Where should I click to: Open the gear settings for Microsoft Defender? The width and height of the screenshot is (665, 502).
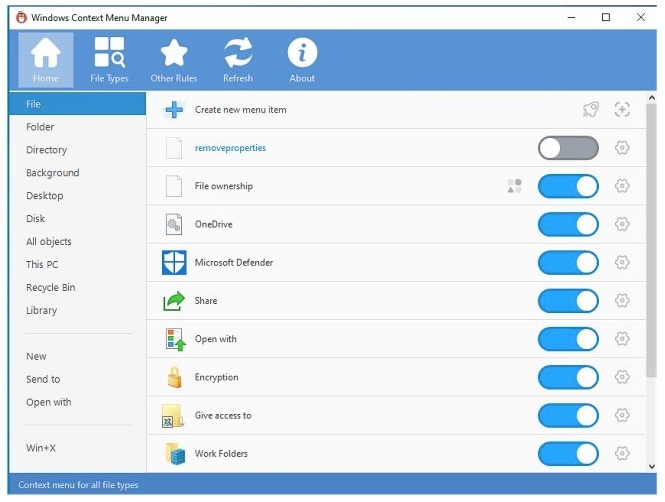click(x=622, y=263)
